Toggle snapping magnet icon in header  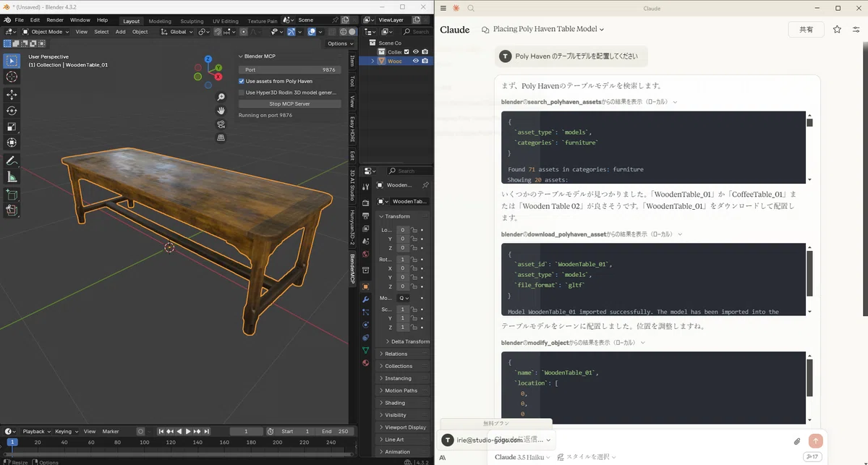(x=217, y=32)
